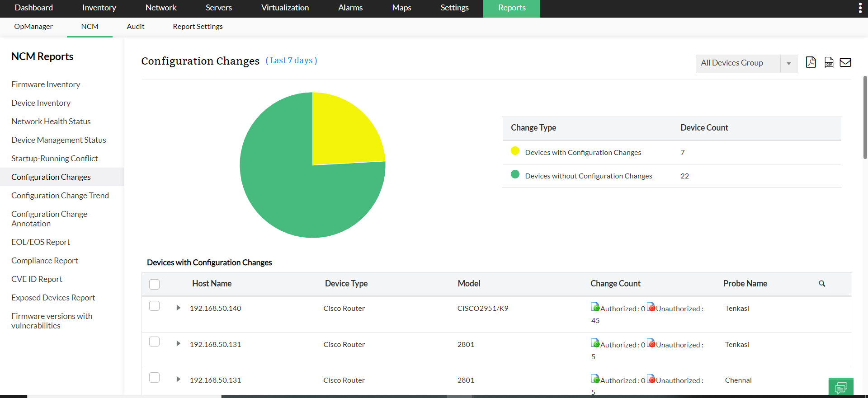Click the Host Name column header
This screenshot has width=868, height=398.
(212, 284)
